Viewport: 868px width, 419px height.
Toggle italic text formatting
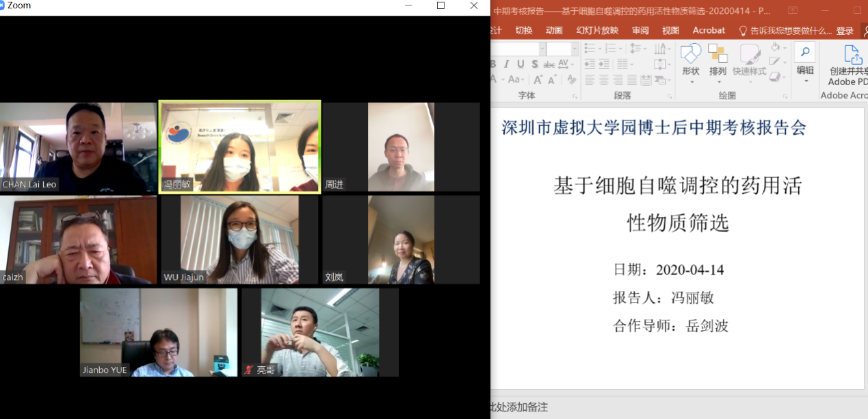pyautogui.click(x=506, y=64)
